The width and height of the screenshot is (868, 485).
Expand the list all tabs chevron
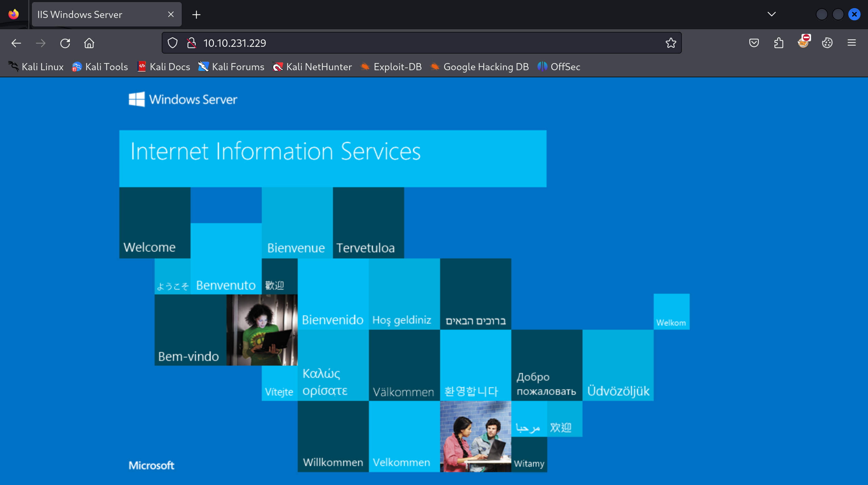[x=772, y=14]
